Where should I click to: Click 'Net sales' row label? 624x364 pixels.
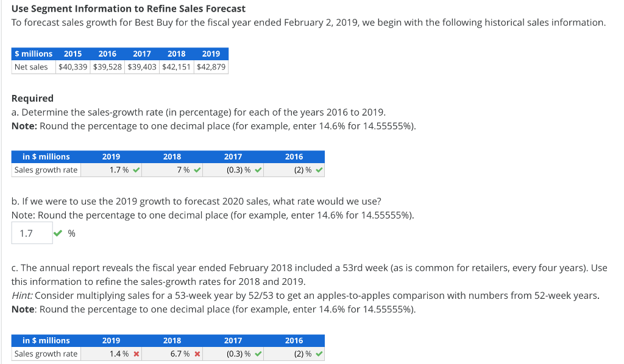click(x=31, y=67)
